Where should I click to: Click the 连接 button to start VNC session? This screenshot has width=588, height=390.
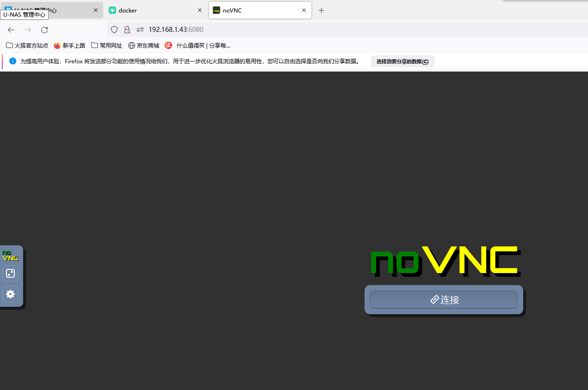click(443, 299)
